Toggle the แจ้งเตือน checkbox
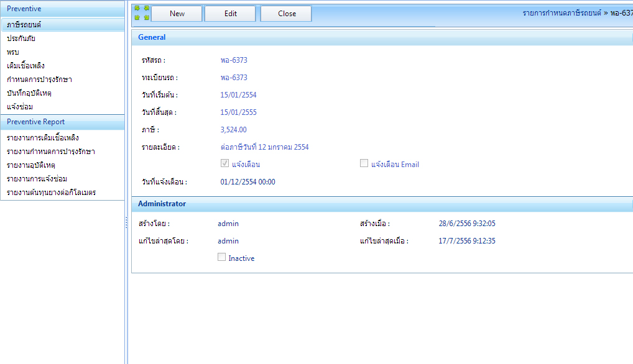633x364 pixels. pyautogui.click(x=225, y=163)
